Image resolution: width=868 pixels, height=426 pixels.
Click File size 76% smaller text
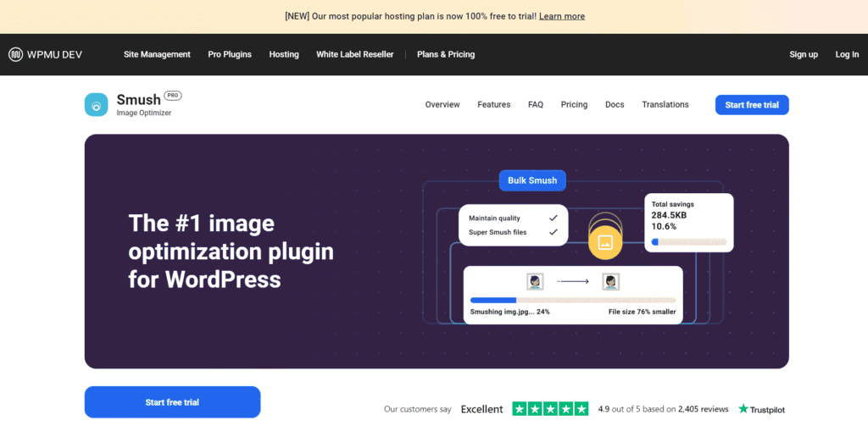point(643,312)
